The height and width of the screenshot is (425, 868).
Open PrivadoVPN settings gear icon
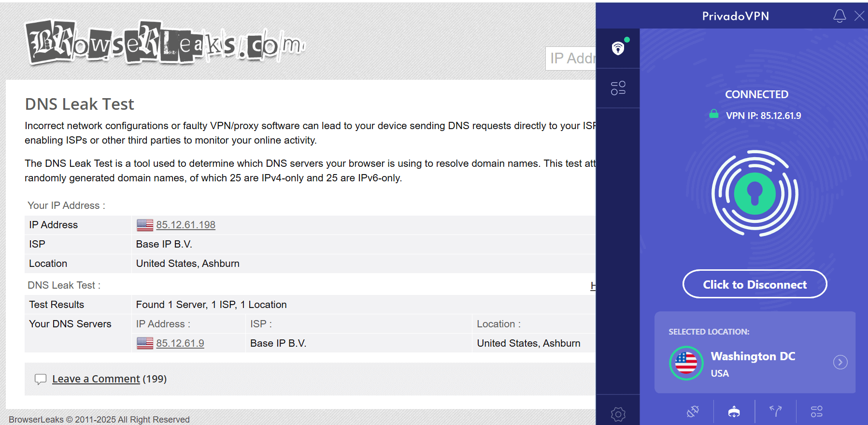click(618, 414)
